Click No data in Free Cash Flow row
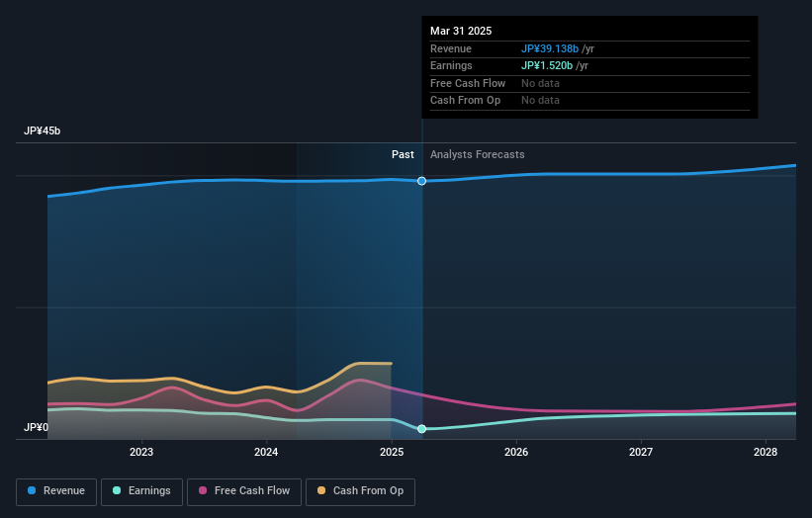Screen dimensions: 812x518 (540, 83)
